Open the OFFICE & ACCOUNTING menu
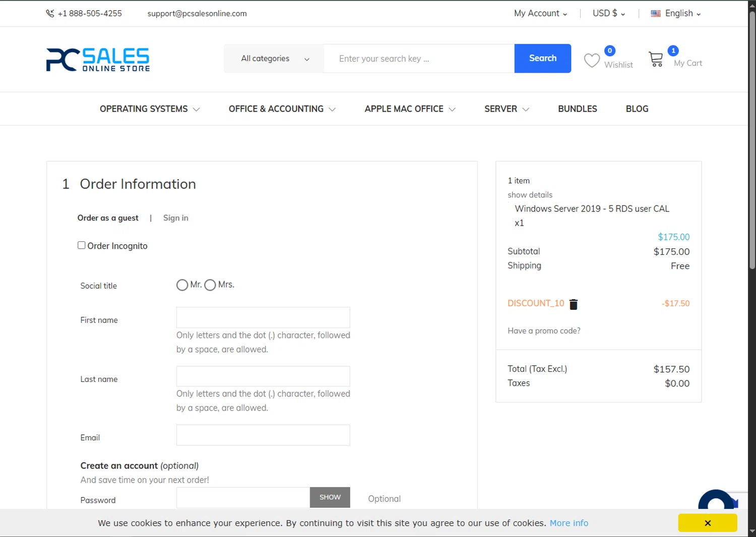This screenshot has width=756, height=537. coord(276,109)
